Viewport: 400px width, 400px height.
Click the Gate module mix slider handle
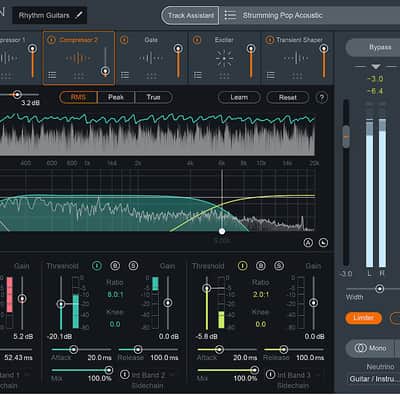(178, 49)
